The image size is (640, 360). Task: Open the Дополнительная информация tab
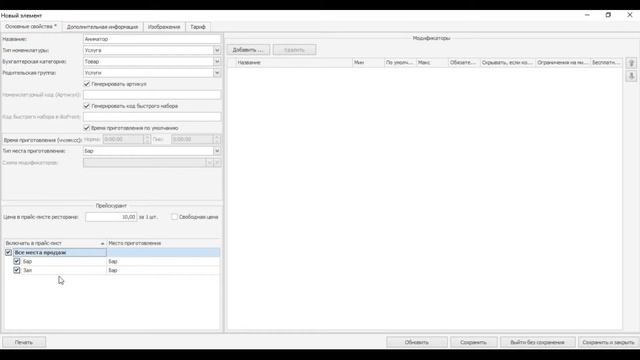pyautogui.click(x=102, y=27)
